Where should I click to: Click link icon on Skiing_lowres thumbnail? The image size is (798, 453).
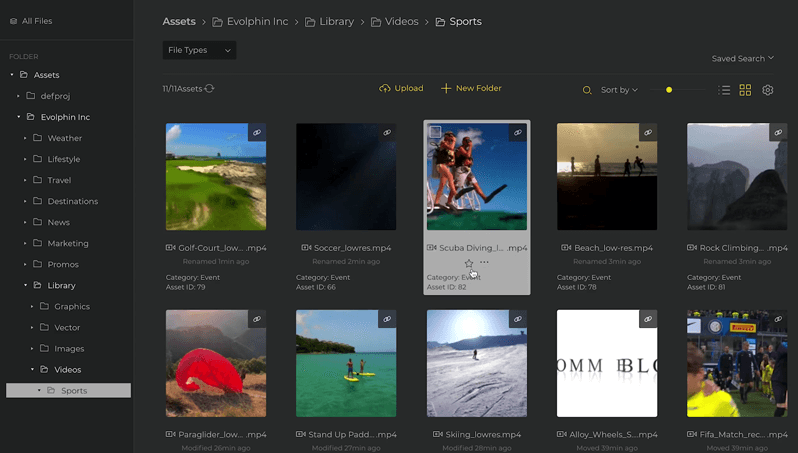click(518, 319)
